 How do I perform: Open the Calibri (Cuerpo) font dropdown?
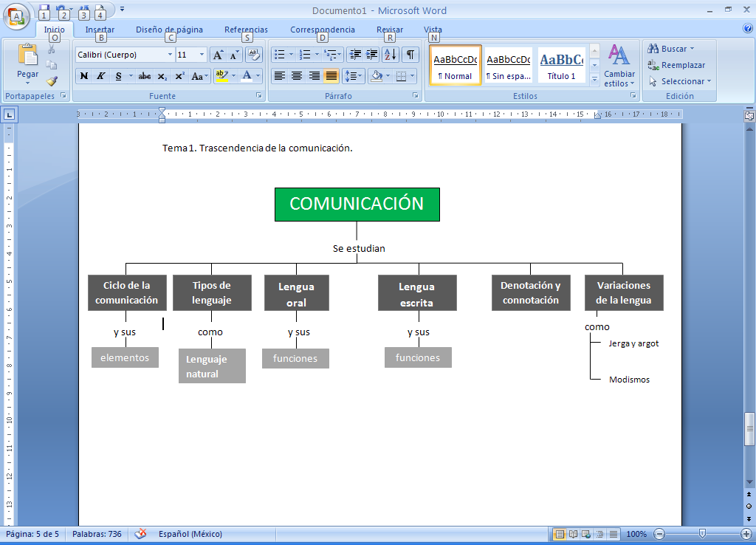tap(171, 55)
